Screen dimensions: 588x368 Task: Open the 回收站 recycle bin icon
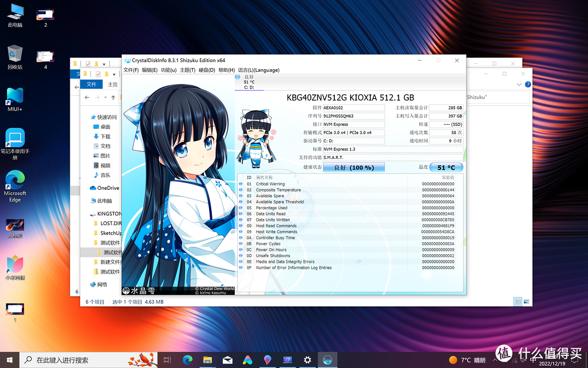15,57
